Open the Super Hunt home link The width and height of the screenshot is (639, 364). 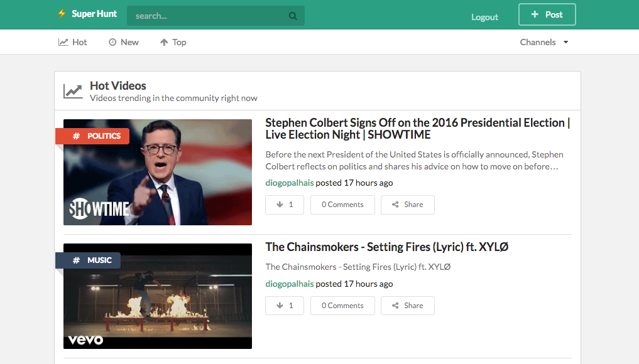coord(94,14)
